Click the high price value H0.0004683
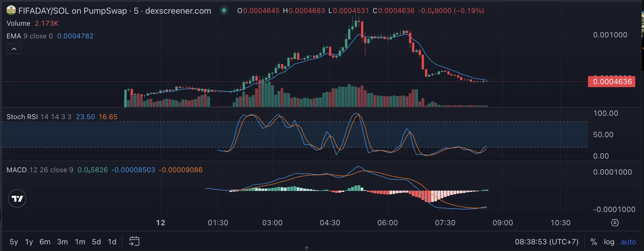This screenshot has width=644, height=251. point(304,11)
